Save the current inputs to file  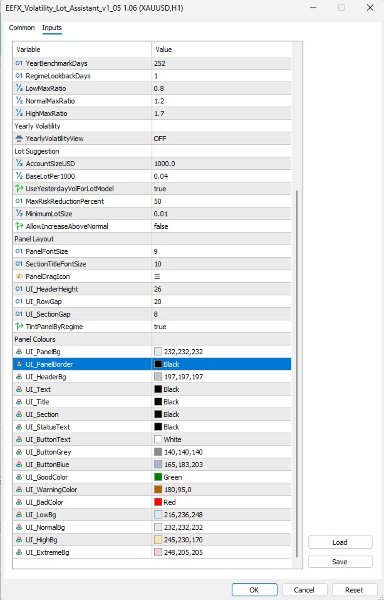pyautogui.click(x=340, y=561)
